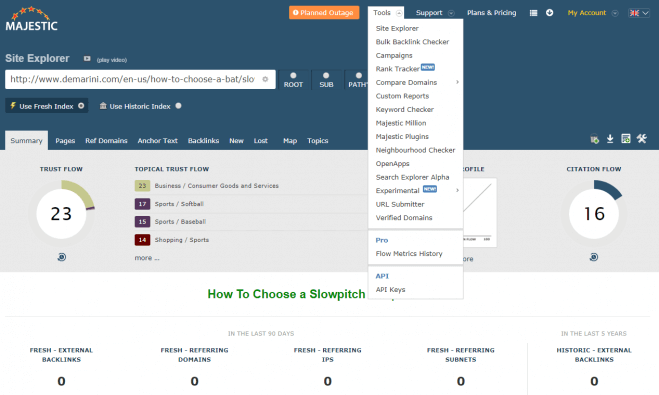Click the Business / Consumer Goods and Services topic
Image resolution: width=659 pixels, height=395 pixels.
[x=216, y=186]
